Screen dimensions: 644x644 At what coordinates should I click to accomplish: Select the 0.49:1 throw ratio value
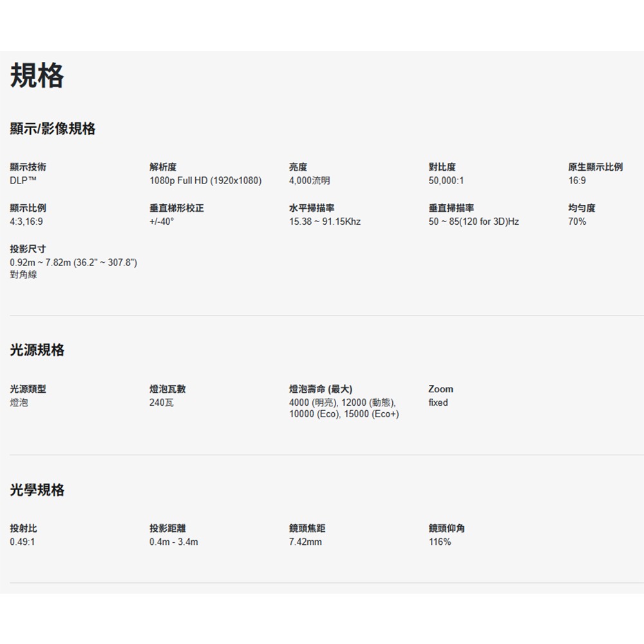[23, 542]
